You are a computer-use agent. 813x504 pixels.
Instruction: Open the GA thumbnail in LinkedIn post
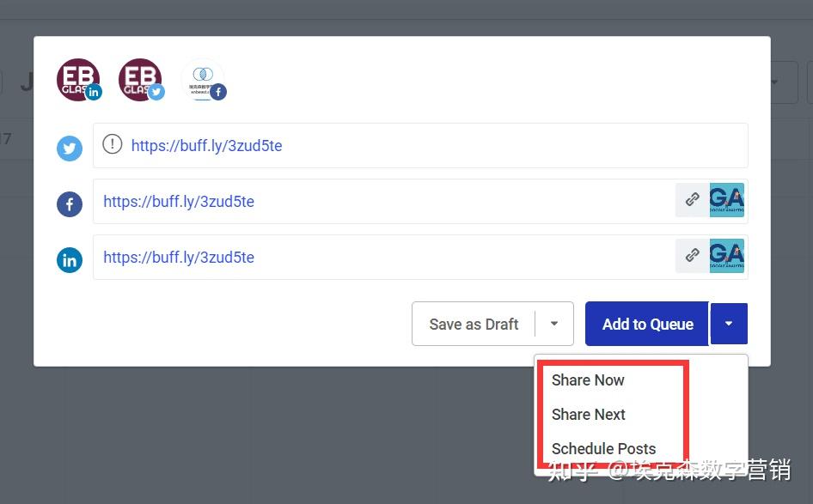(x=727, y=256)
